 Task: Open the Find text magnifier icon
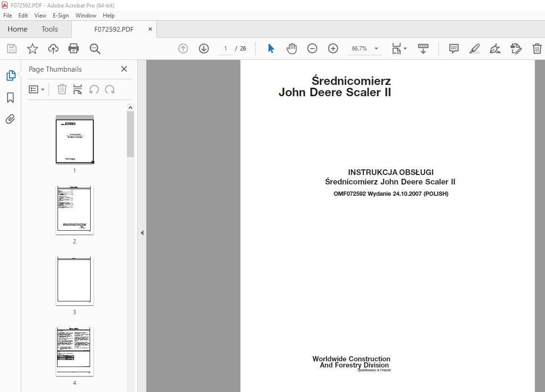click(94, 49)
